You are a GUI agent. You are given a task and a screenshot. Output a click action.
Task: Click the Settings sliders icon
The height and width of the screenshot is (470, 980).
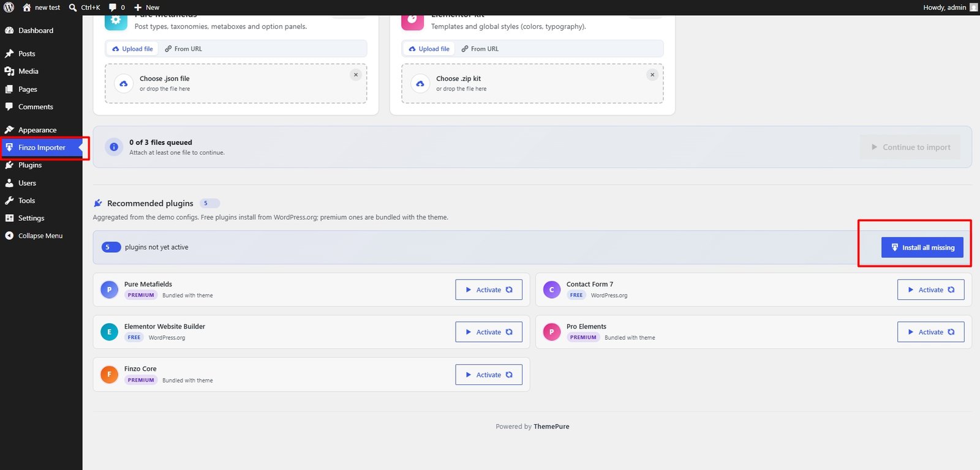(9, 218)
